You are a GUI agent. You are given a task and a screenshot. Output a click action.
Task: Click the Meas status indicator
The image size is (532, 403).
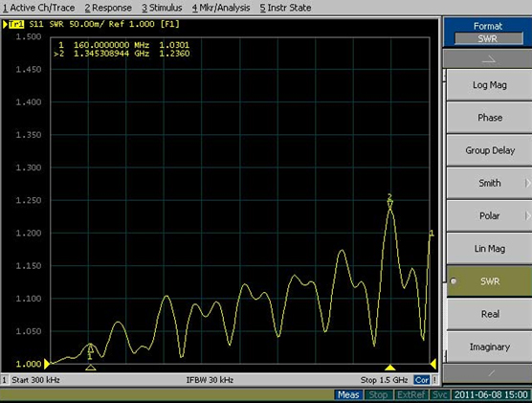[348, 394]
